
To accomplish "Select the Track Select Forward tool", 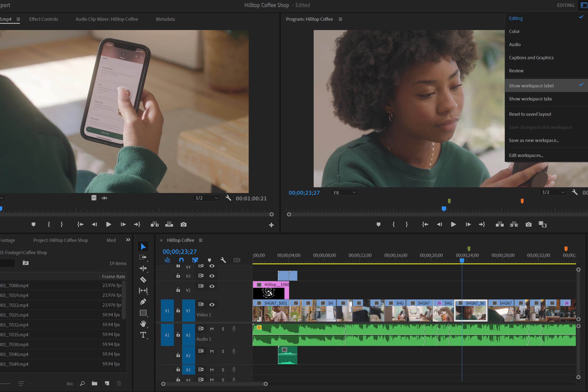I will point(143,257).
